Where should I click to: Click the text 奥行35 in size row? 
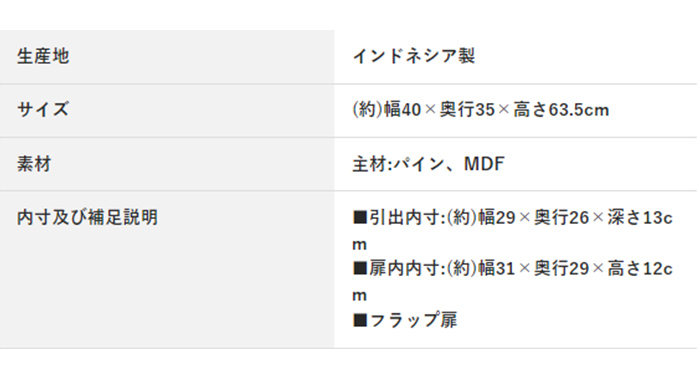467,110
